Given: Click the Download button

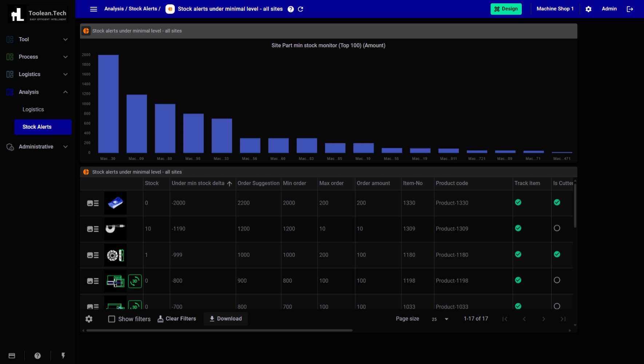Looking at the screenshot, I should [x=226, y=319].
